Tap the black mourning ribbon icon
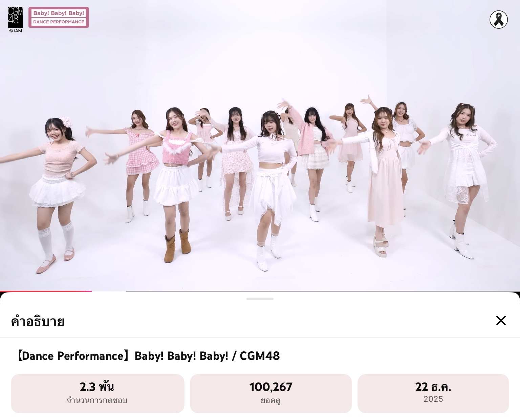The height and width of the screenshot is (420, 520). point(499,20)
